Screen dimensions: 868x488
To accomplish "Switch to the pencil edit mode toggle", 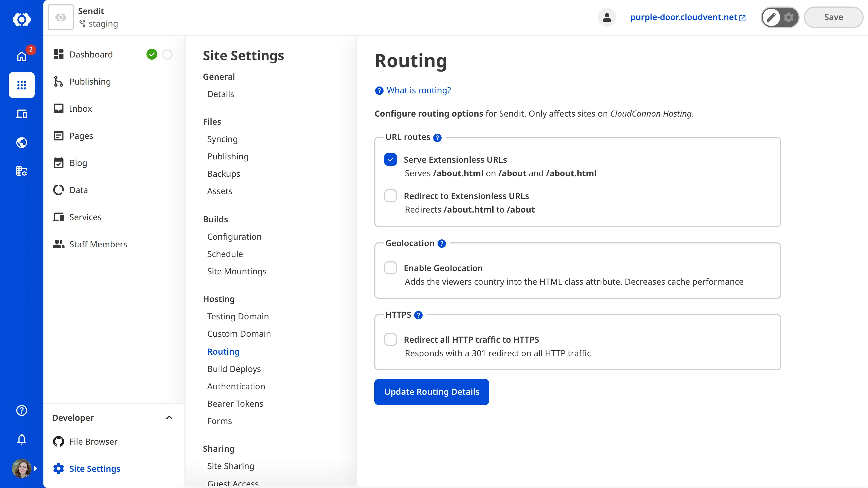I will [x=771, y=17].
